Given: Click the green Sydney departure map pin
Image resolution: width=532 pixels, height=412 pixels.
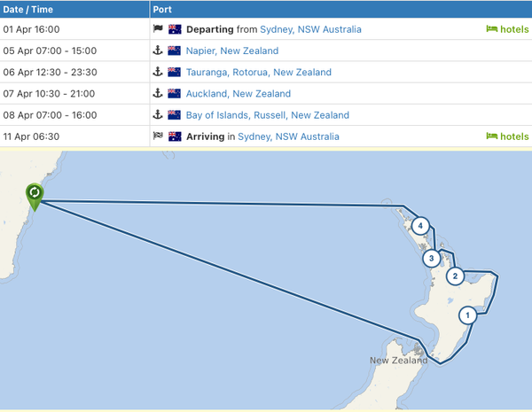Looking at the screenshot, I should pyautogui.click(x=35, y=197).
